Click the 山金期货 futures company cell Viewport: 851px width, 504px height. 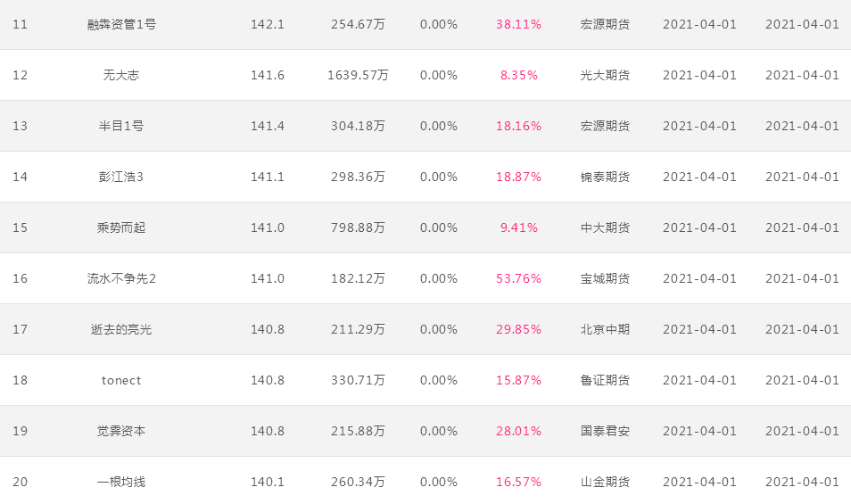point(605,482)
